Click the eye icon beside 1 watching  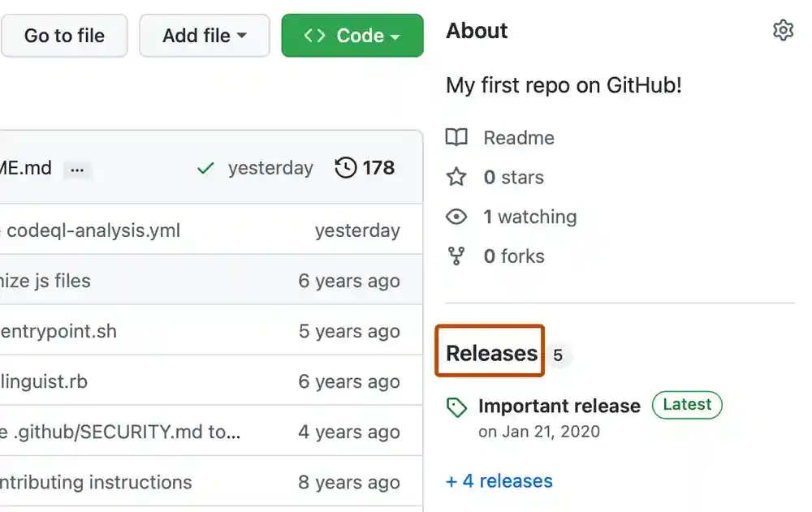[x=457, y=217]
